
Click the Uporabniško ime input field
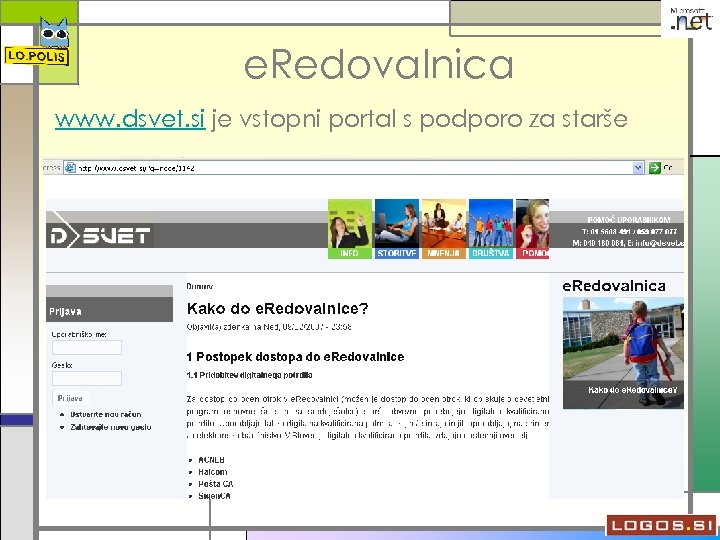[x=87, y=348]
